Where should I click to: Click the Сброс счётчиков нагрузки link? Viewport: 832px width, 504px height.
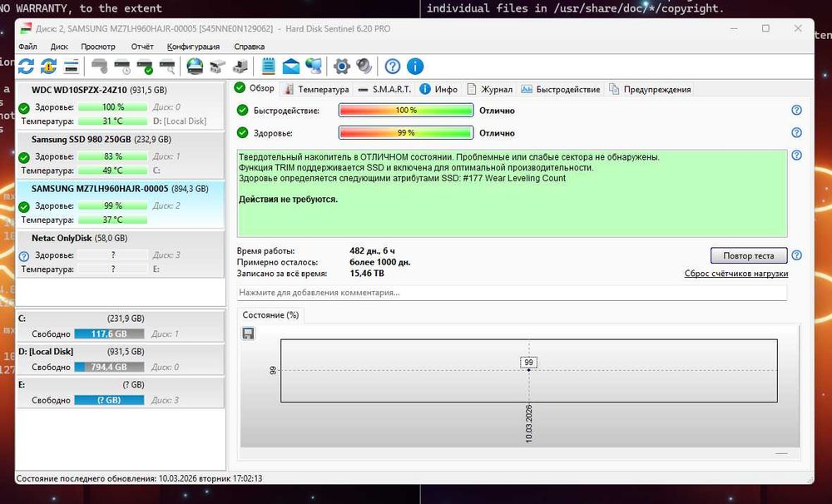point(736,274)
